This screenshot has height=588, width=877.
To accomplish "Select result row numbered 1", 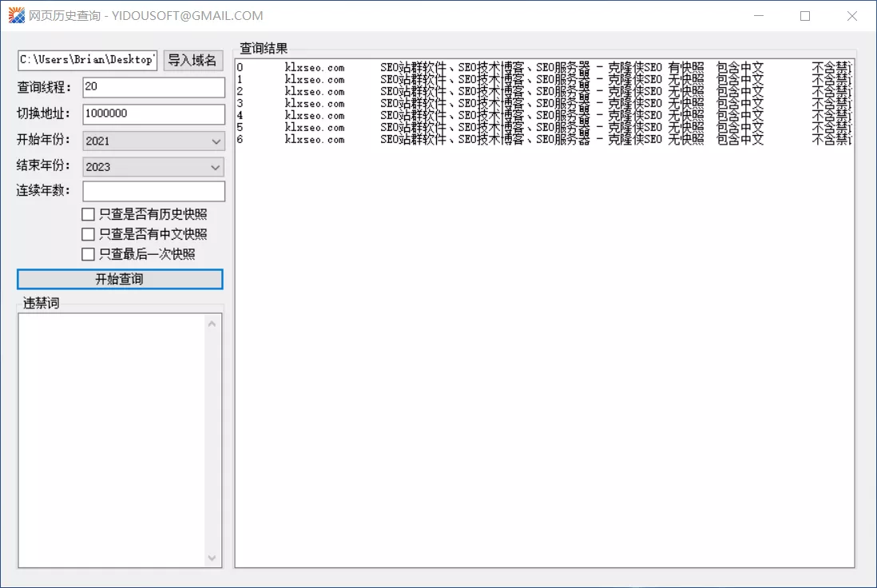I will [x=544, y=79].
